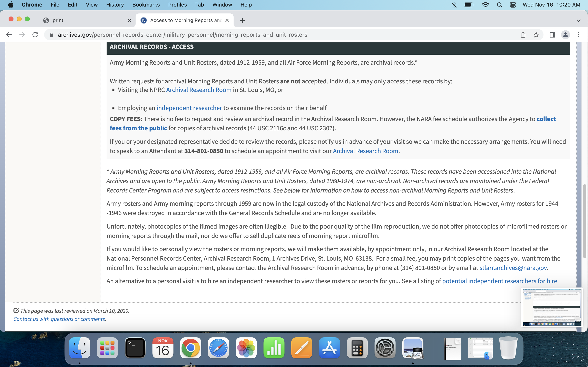Expand the tab search chevron

578,20
